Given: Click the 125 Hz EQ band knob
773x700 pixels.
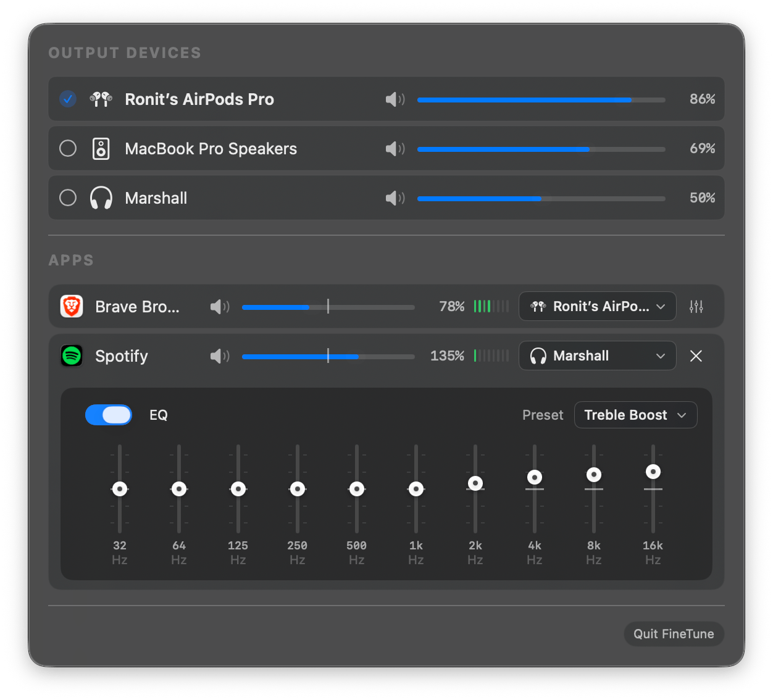Looking at the screenshot, I should click(238, 489).
